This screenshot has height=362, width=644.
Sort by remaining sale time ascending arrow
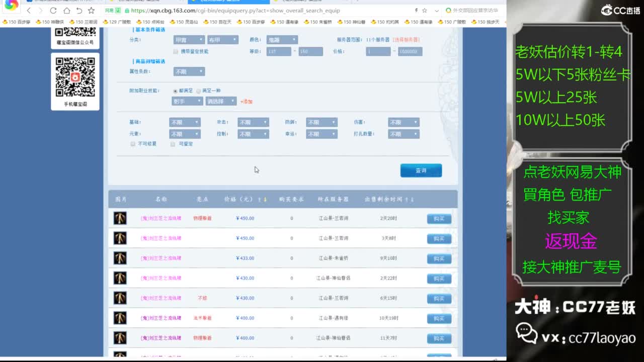point(407,200)
